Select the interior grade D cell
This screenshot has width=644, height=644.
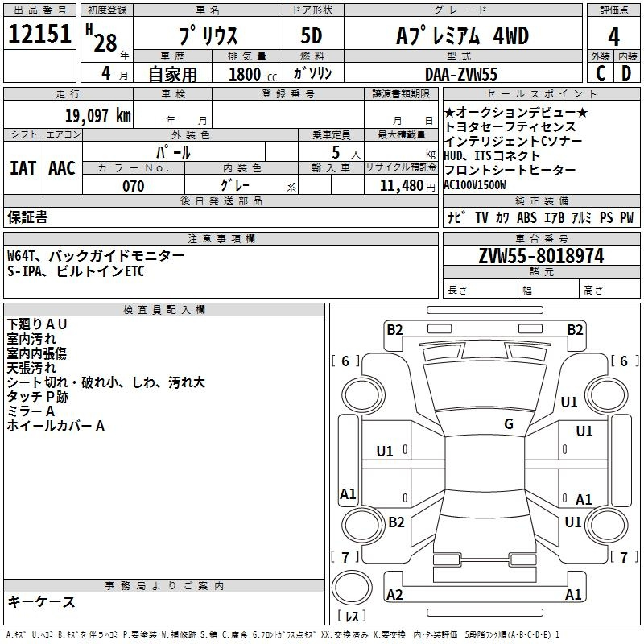click(x=626, y=73)
